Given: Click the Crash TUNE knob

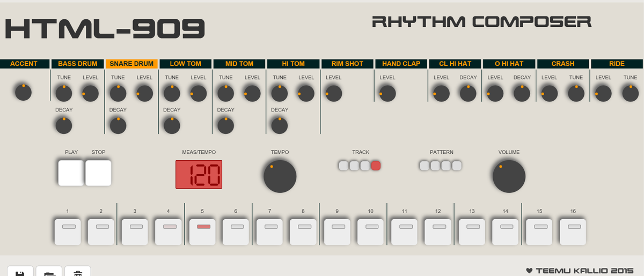Looking at the screenshot, I should pyautogui.click(x=576, y=94).
